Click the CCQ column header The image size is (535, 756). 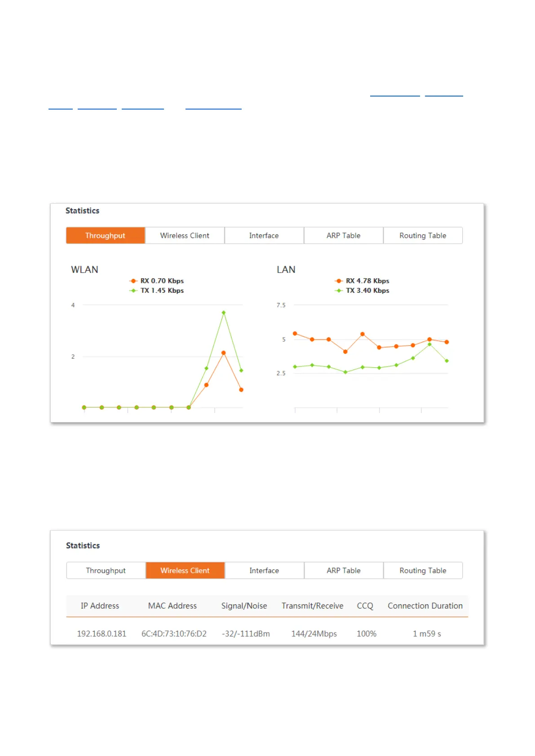pyautogui.click(x=365, y=606)
